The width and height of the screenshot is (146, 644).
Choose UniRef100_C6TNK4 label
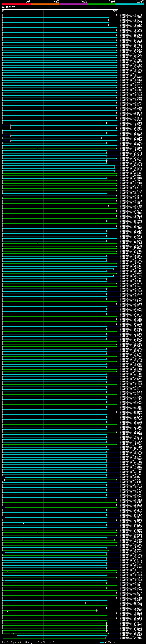[x=131, y=87]
